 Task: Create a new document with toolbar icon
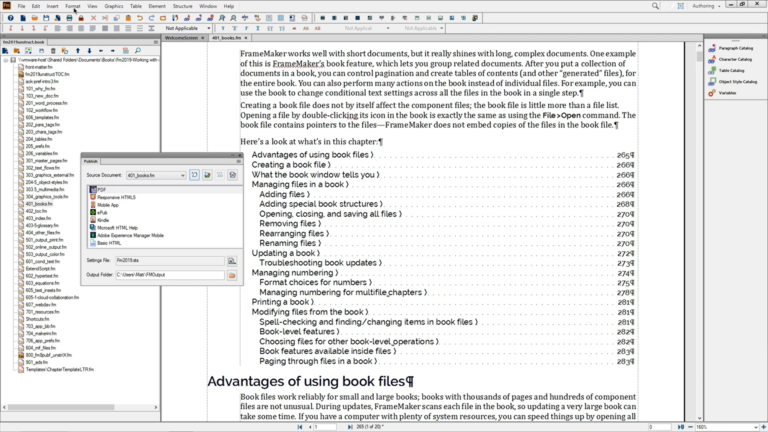[23, 18]
